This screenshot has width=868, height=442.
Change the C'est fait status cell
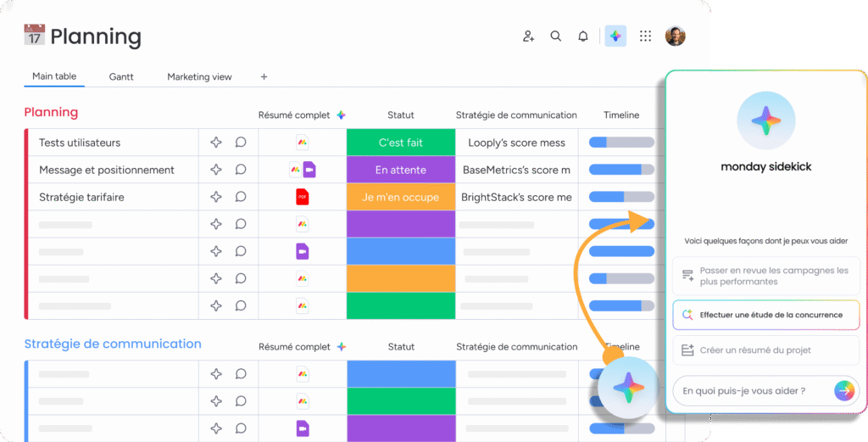pos(401,143)
